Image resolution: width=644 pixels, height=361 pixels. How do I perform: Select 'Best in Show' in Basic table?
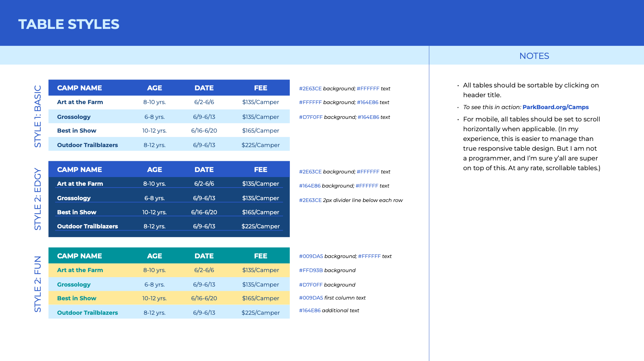[x=77, y=130]
